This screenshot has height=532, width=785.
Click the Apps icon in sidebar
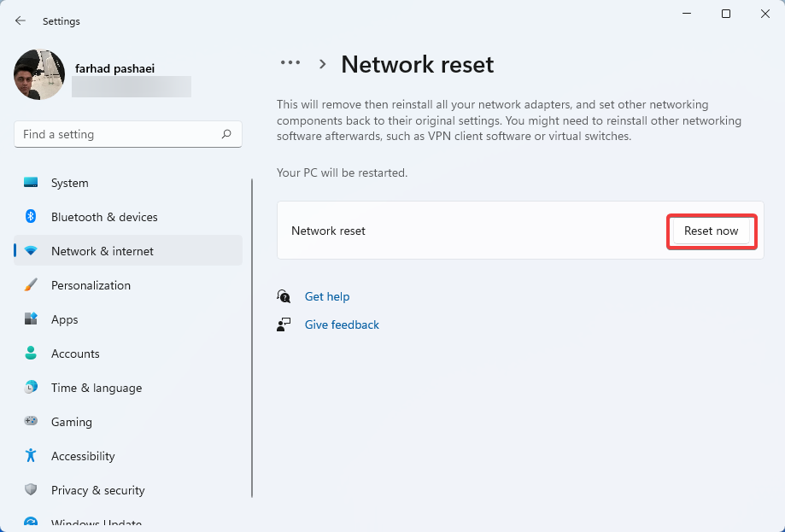pos(31,319)
